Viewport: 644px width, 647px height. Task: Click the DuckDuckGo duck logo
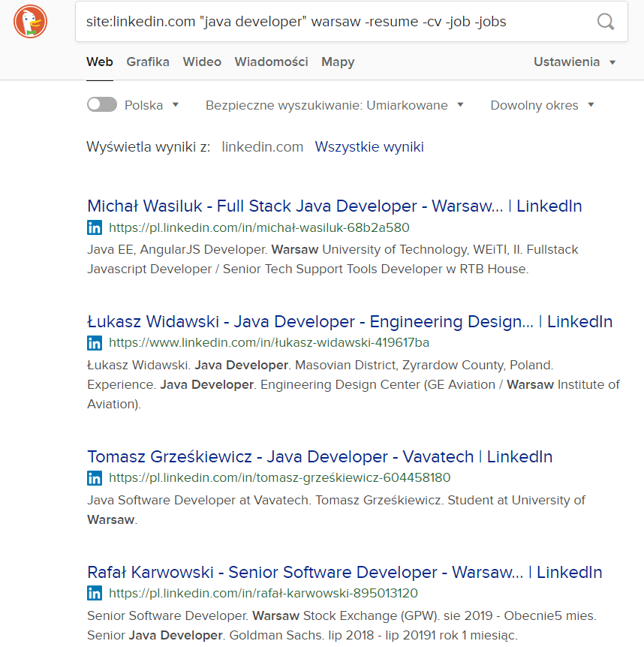coord(30,22)
